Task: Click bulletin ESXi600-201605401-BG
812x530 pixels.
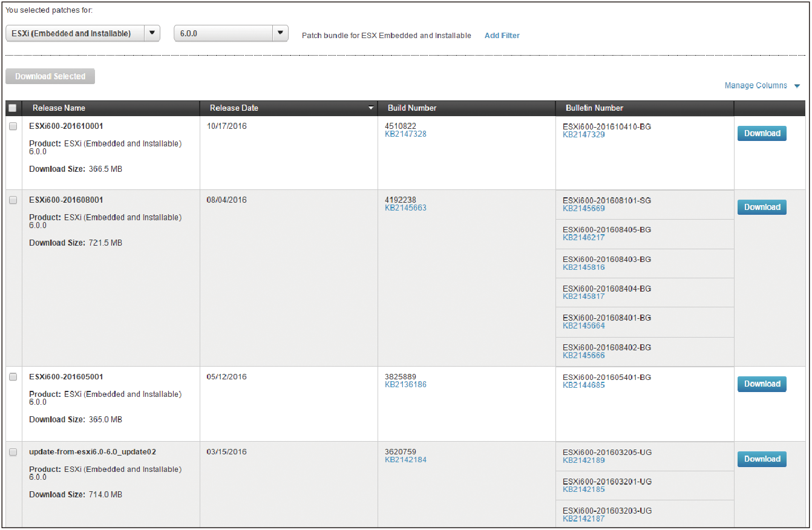Action: 607,377
